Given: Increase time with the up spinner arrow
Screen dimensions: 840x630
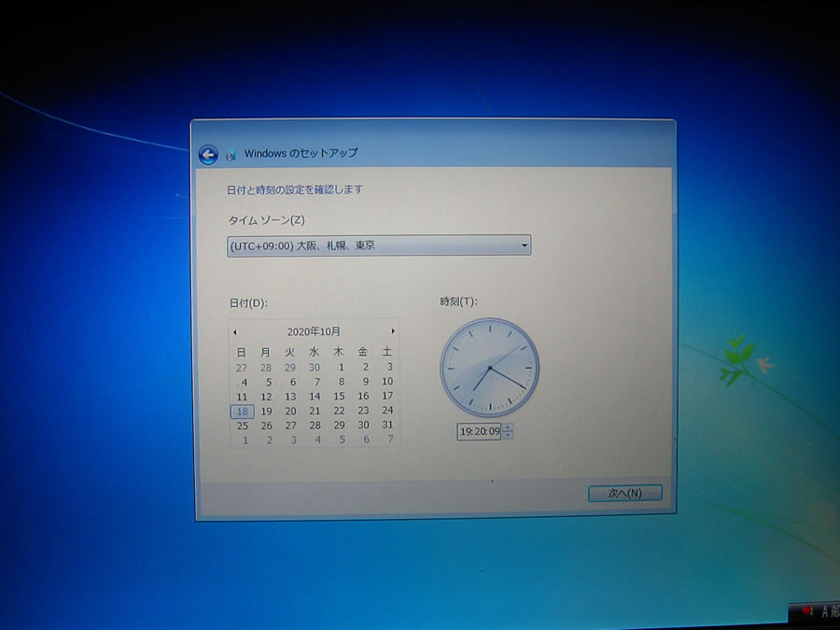Looking at the screenshot, I should (x=508, y=427).
